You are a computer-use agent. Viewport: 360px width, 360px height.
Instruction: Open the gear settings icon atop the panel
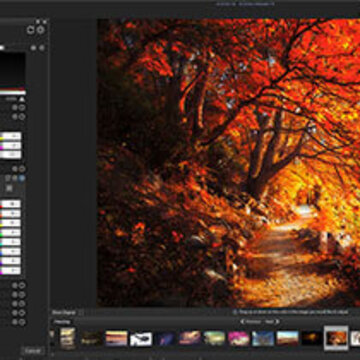(41, 30)
